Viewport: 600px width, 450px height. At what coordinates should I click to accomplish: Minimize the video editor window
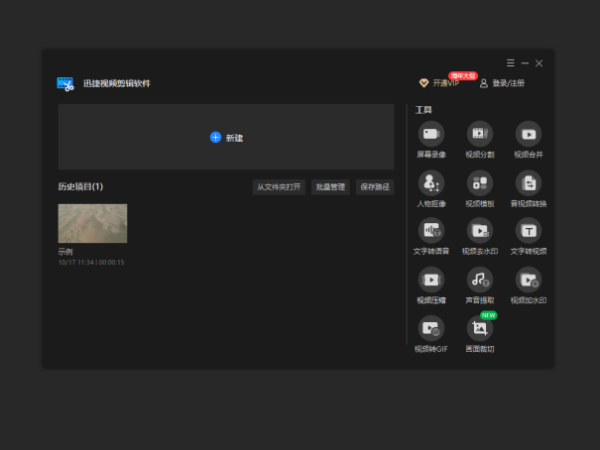click(x=525, y=63)
